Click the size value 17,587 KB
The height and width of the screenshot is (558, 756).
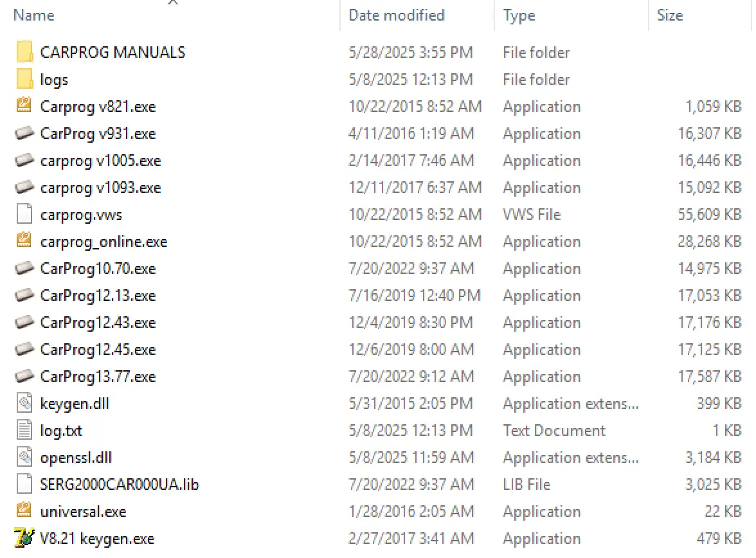pyautogui.click(x=709, y=376)
